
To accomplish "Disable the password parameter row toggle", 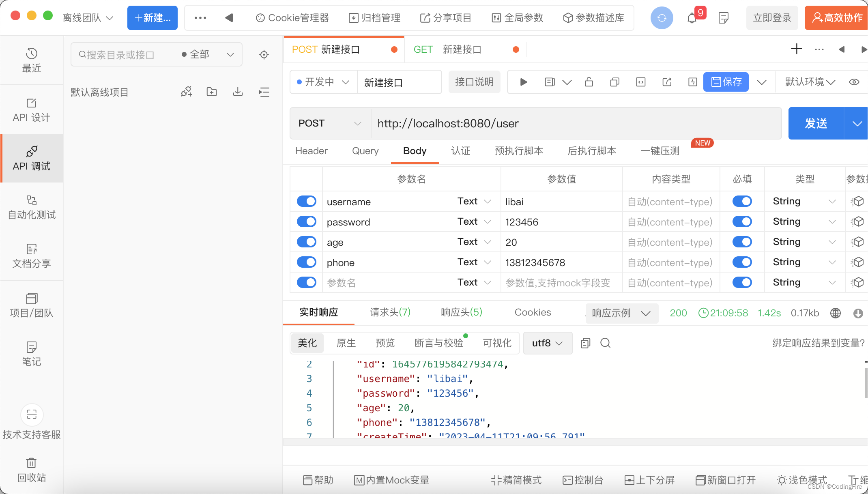I will (307, 221).
